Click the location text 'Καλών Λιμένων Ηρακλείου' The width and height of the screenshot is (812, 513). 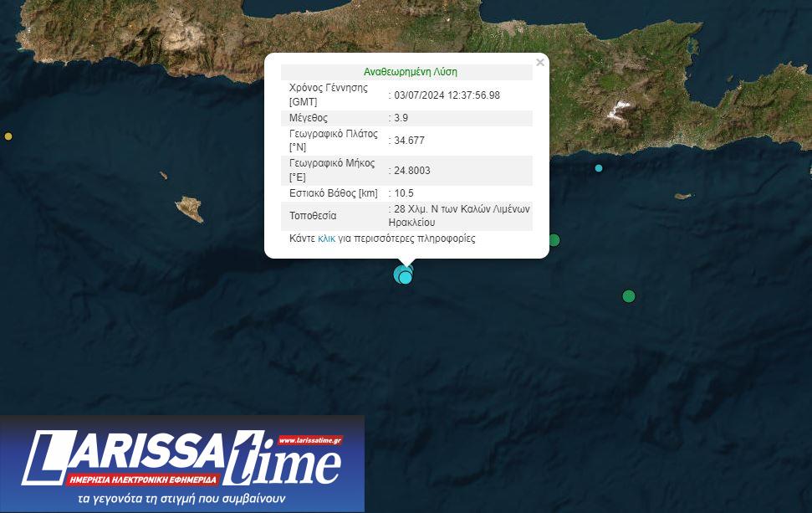tap(460, 216)
